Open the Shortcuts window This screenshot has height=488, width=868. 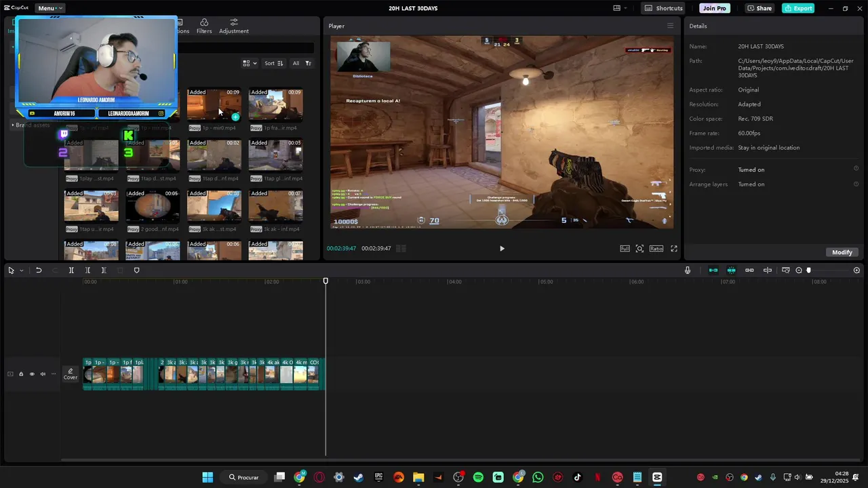(664, 8)
